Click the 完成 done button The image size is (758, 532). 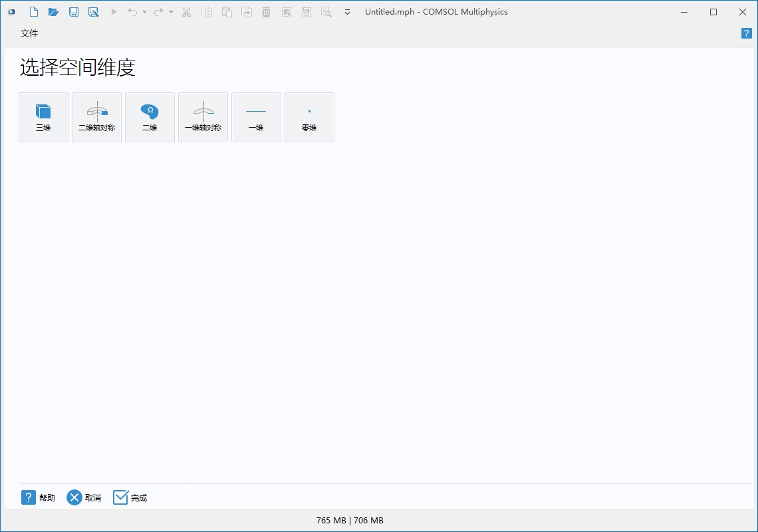click(x=130, y=497)
